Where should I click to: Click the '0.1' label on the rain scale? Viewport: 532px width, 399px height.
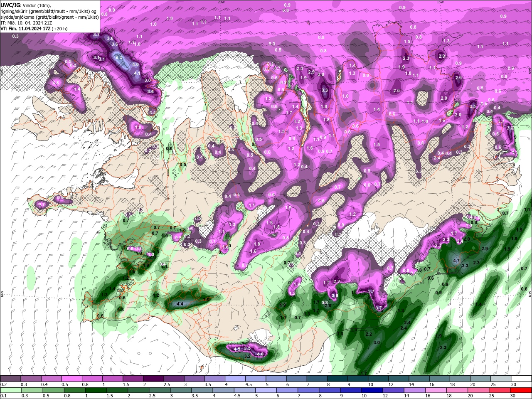tap(3, 396)
